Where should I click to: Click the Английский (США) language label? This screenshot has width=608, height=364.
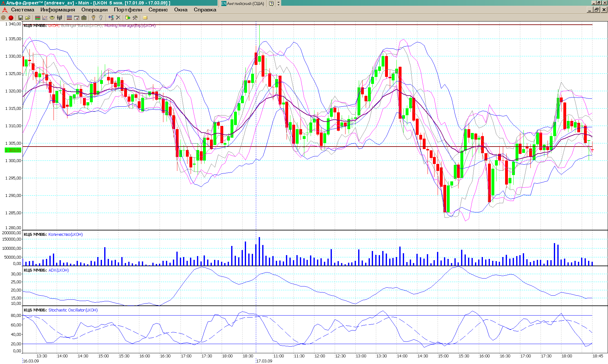[x=245, y=3]
